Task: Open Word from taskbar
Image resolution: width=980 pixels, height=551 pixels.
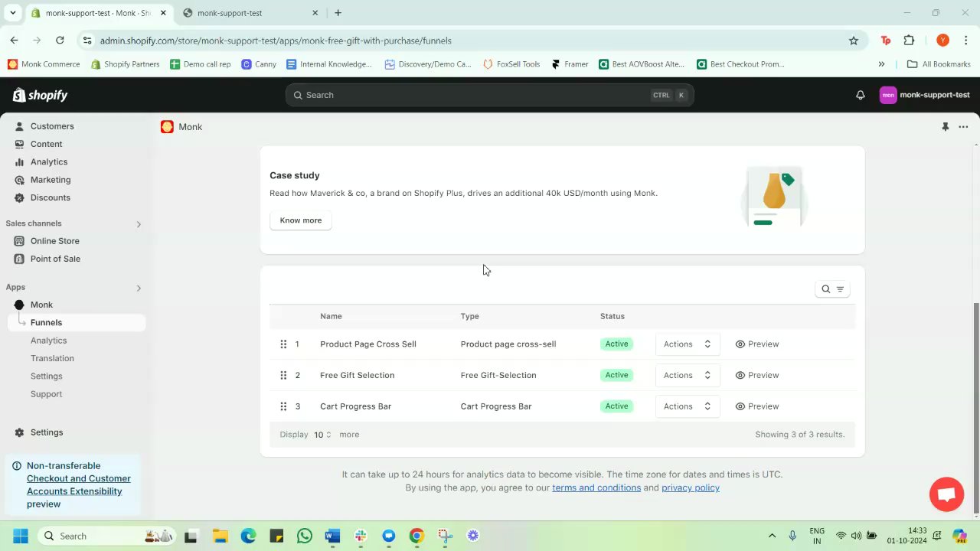Action: coord(332,536)
